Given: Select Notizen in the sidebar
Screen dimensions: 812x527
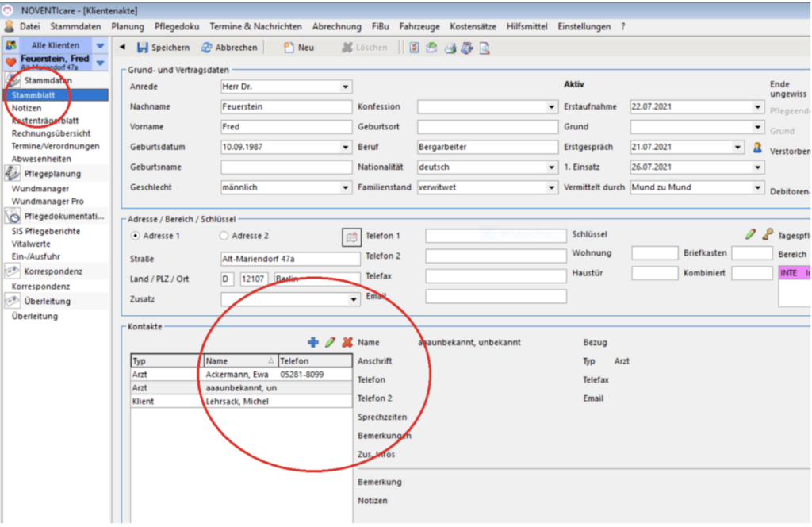Looking at the screenshot, I should pos(27,108).
